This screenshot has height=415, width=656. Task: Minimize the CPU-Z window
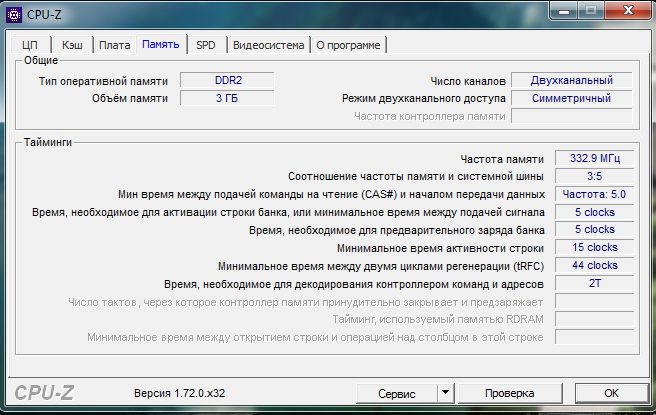(x=564, y=11)
